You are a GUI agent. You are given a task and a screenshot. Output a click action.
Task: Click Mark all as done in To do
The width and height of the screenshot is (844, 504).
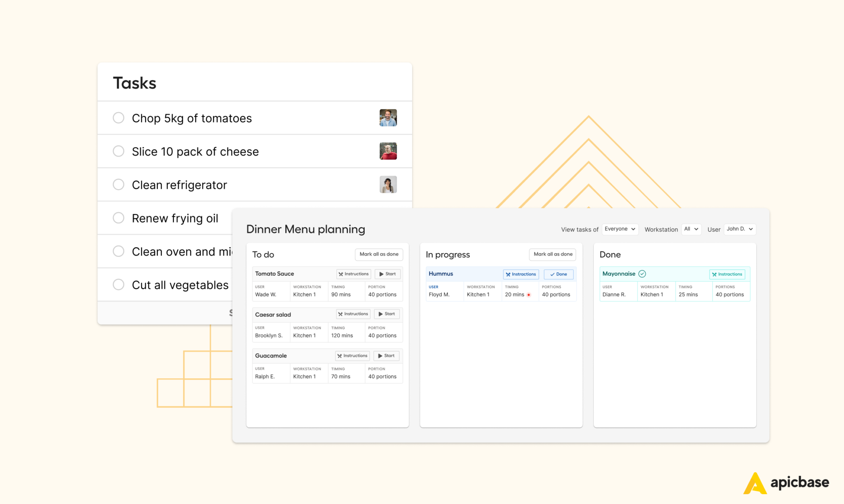(379, 254)
